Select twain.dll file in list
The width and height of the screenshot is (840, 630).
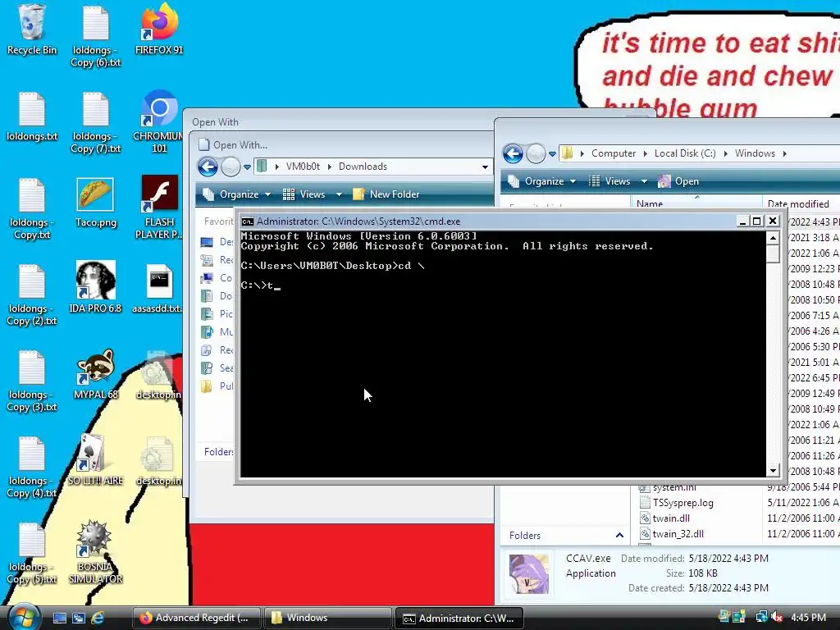point(671,518)
